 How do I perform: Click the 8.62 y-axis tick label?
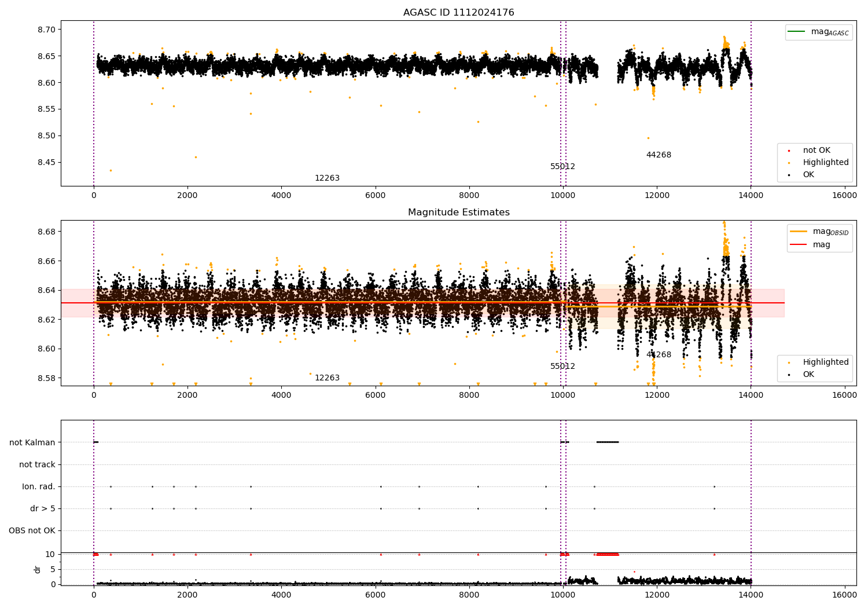click(46, 320)
